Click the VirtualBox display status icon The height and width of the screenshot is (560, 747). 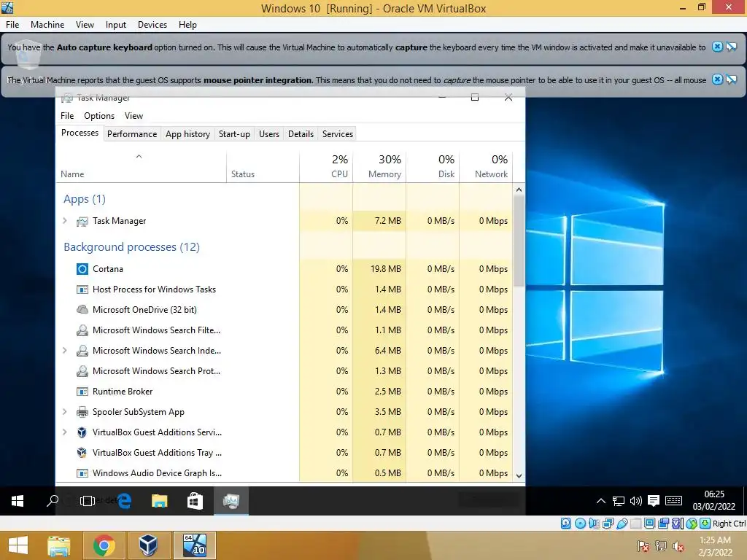pos(649,524)
